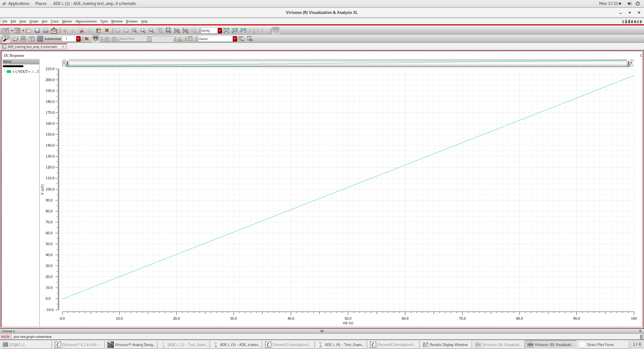Print the graph with printer icon
The image size is (644, 349).
pos(46,31)
